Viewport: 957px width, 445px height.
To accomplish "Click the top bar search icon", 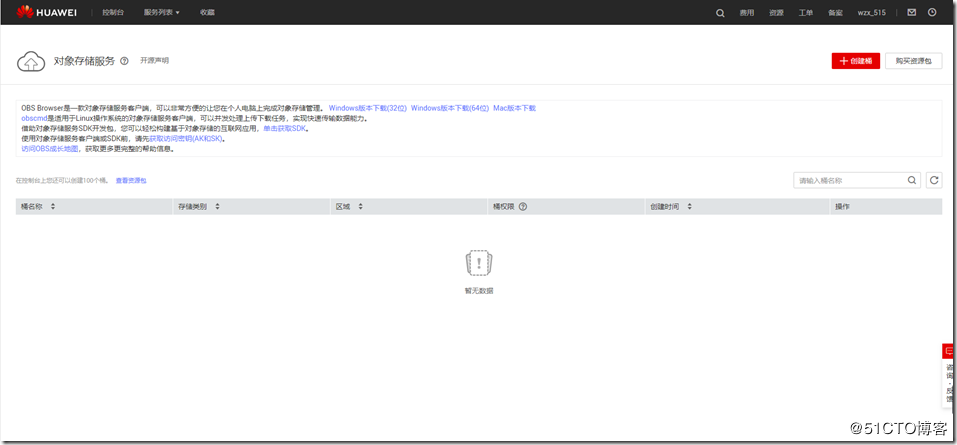I will click(x=720, y=13).
